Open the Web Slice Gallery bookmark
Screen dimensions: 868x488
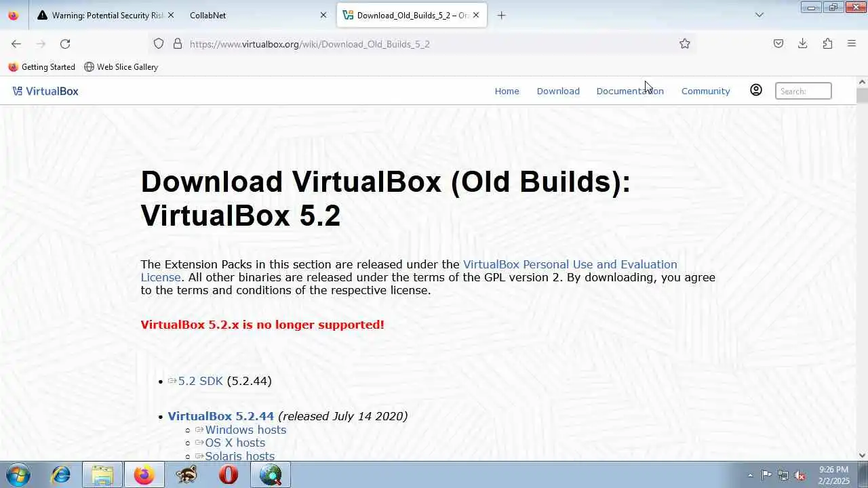click(x=121, y=67)
